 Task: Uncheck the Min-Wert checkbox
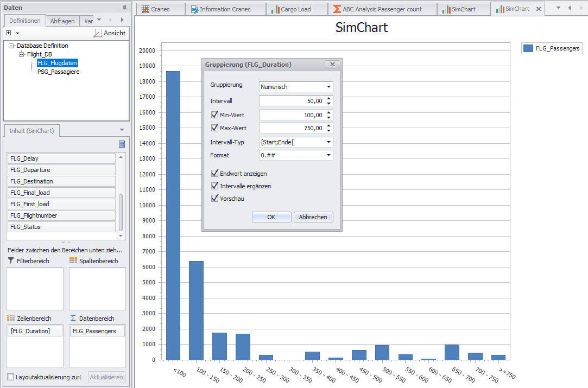click(x=214, y=115)
